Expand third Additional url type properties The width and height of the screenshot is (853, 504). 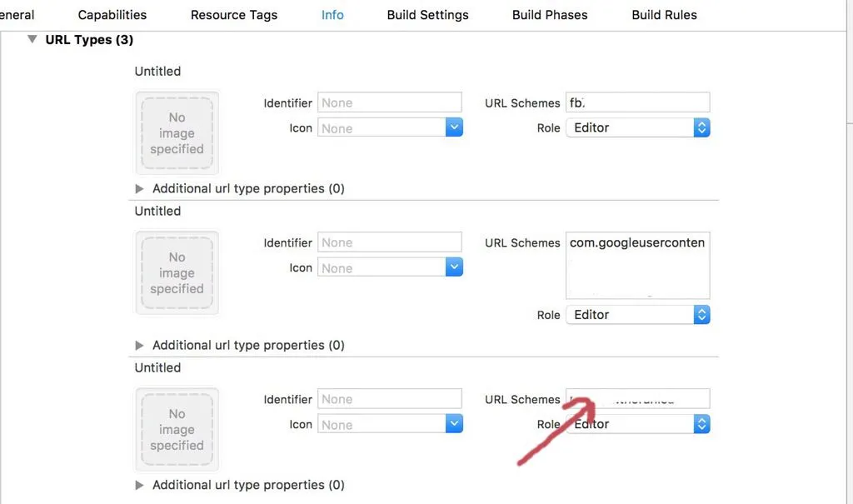tap(139, 485)
